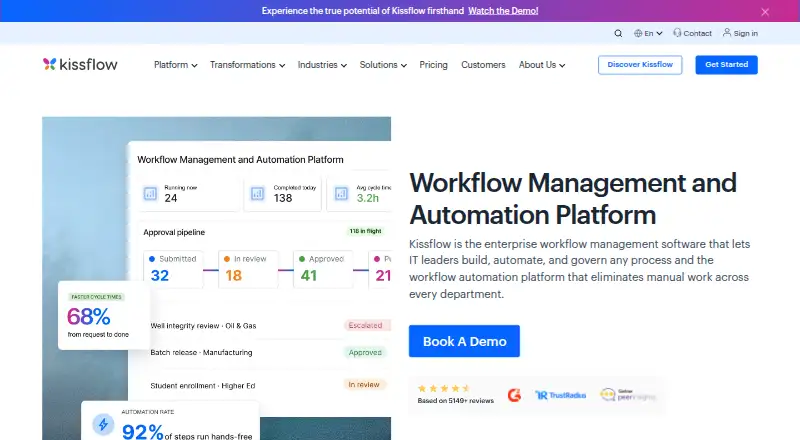
Task: Click the 92% automation rate value
Action: coord(142,431)
